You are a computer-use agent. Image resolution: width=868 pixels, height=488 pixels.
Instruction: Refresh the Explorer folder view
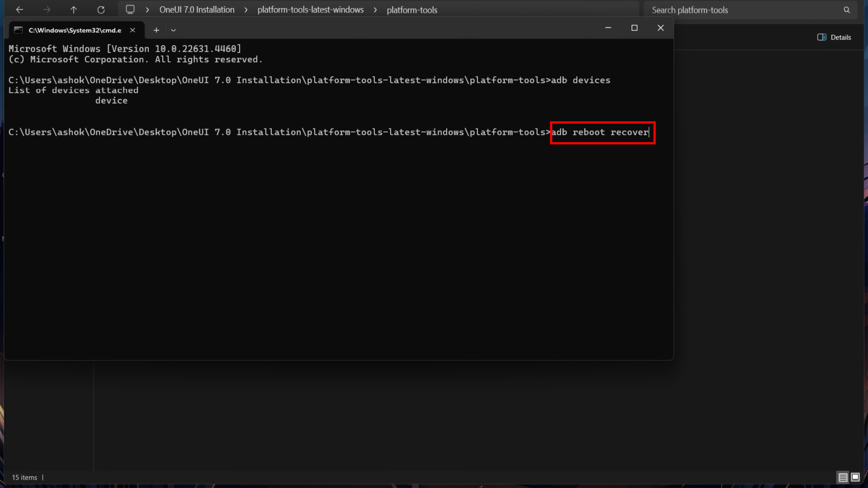coord(101,9)
